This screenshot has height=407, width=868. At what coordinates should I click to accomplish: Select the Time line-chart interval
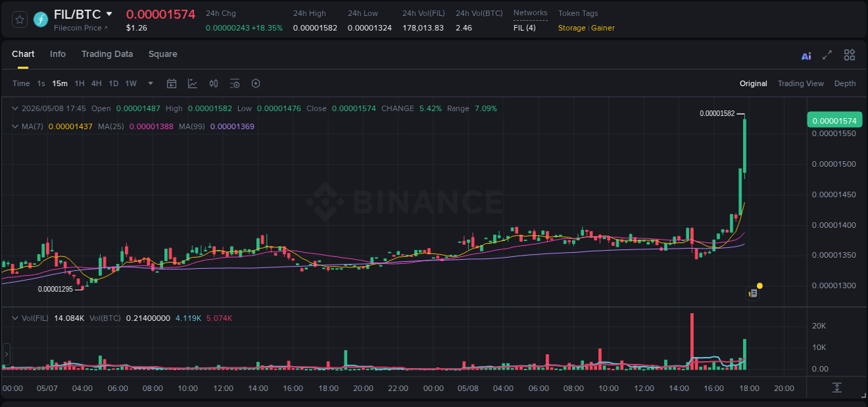[21, 83]
